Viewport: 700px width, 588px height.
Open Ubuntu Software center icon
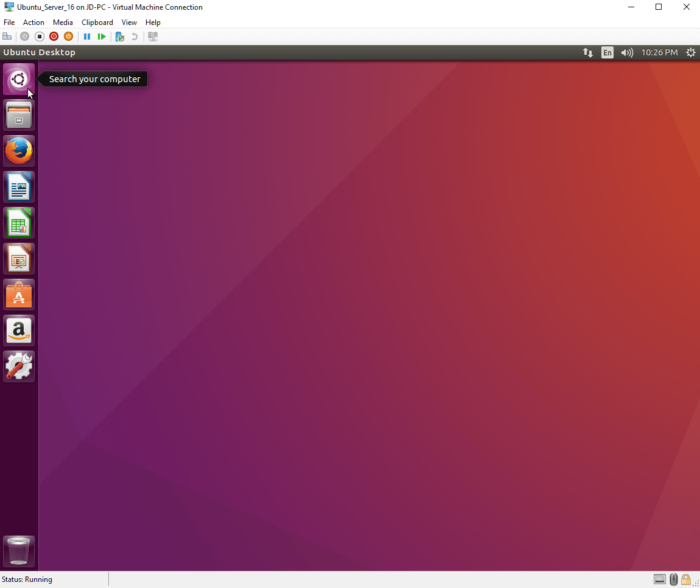click(19, 295)
